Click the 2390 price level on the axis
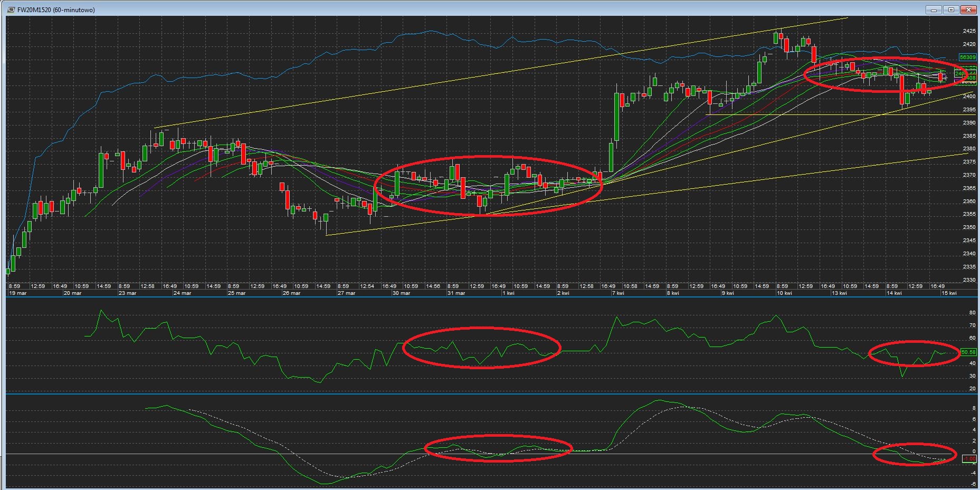This screenshot has height=490, width=980. point(969,122)
